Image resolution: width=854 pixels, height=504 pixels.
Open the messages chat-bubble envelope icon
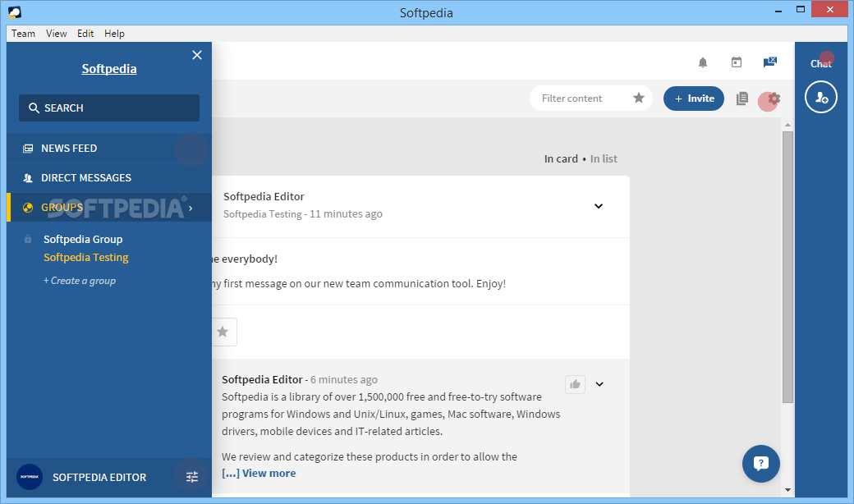click(770, 62)
